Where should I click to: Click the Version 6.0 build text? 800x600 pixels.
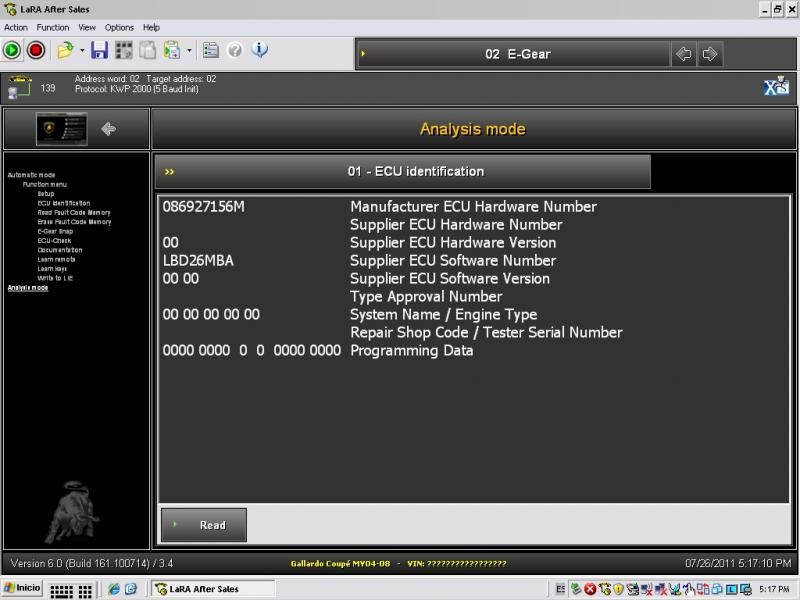coord(92,564)
